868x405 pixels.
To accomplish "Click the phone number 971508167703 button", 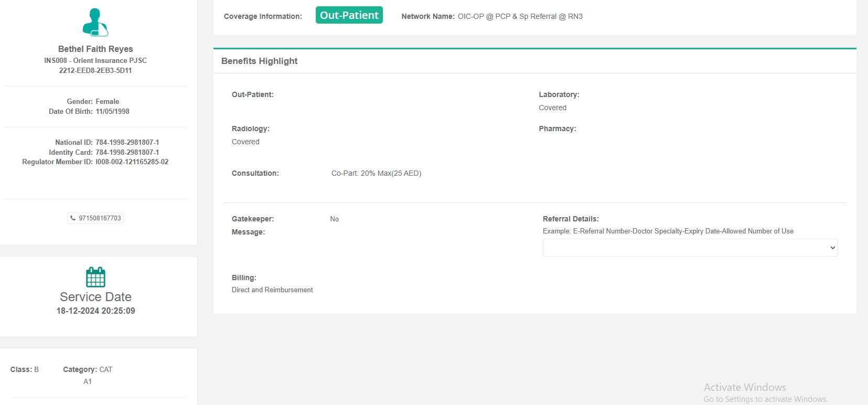I will click(x=95, y=218).
